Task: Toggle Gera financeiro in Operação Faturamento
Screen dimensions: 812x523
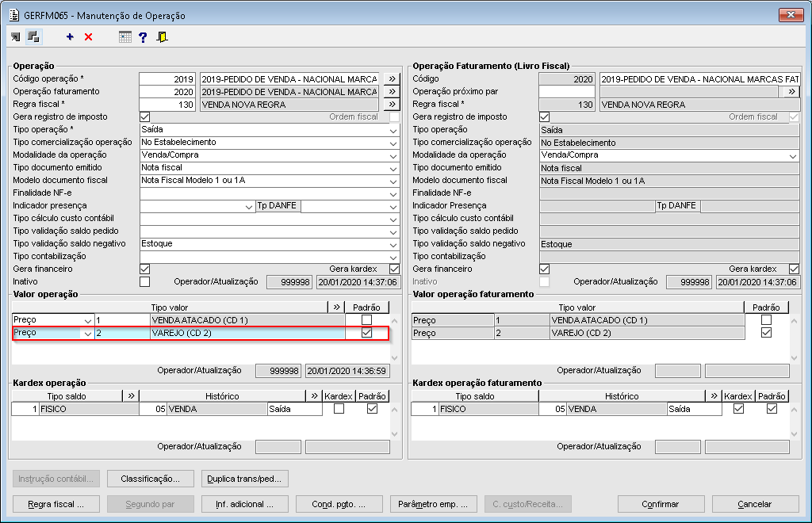Action: (x=545, y=269)
